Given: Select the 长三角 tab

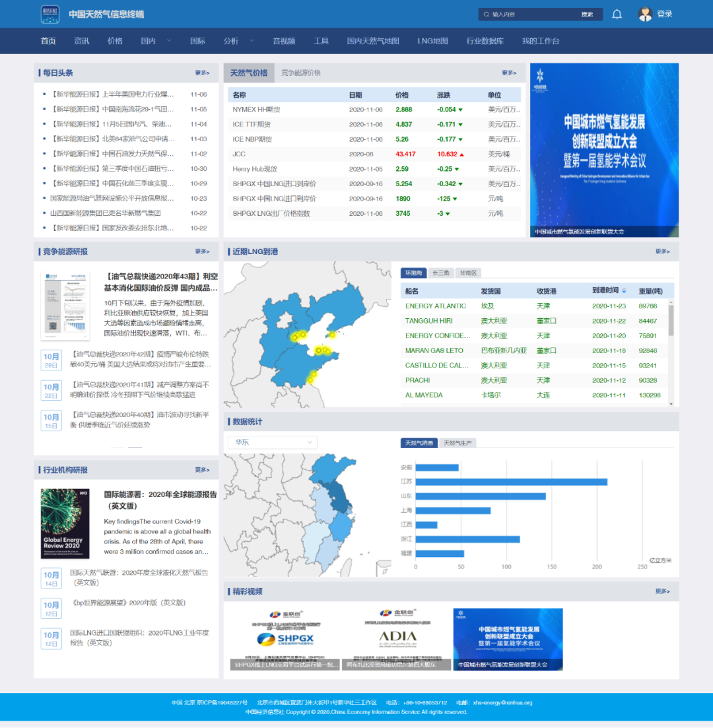Looking at the screenshot, I should (440, 273).
